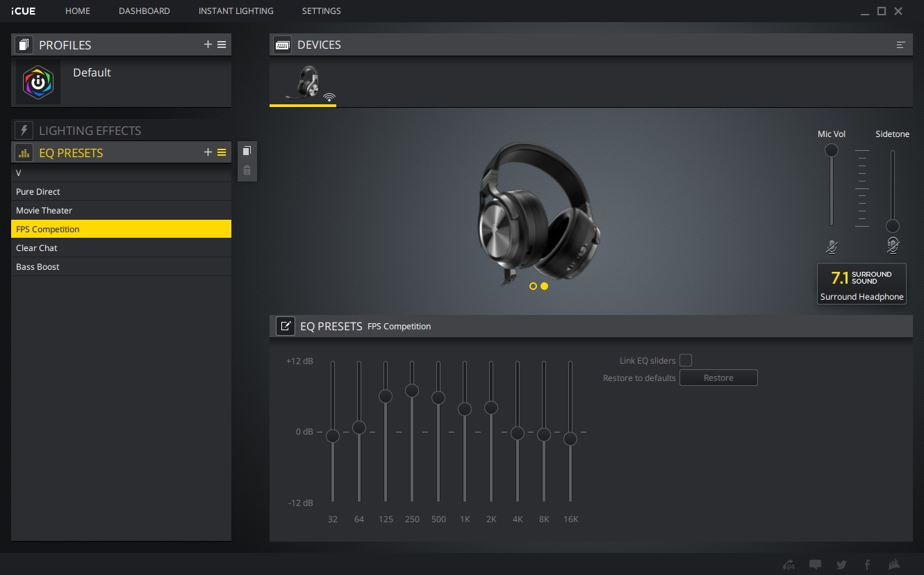Select the Movie Theater preset

(122, 210)
